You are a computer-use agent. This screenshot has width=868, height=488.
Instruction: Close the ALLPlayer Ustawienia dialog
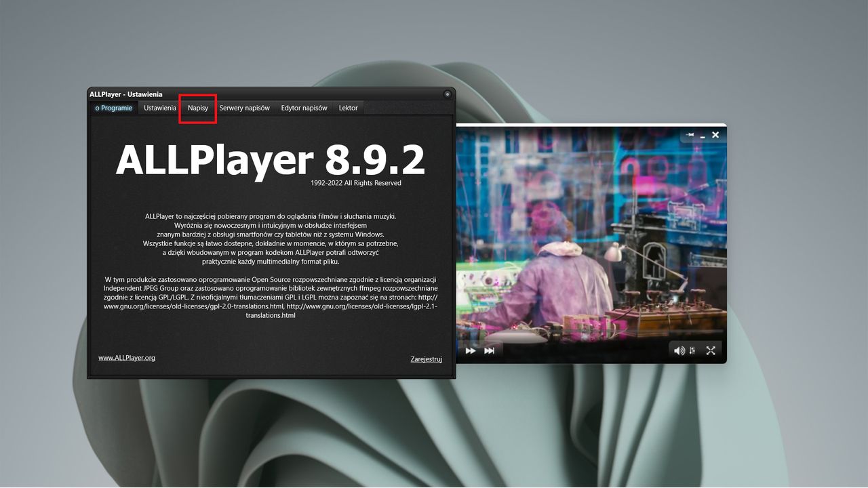[x=448, y=94]
